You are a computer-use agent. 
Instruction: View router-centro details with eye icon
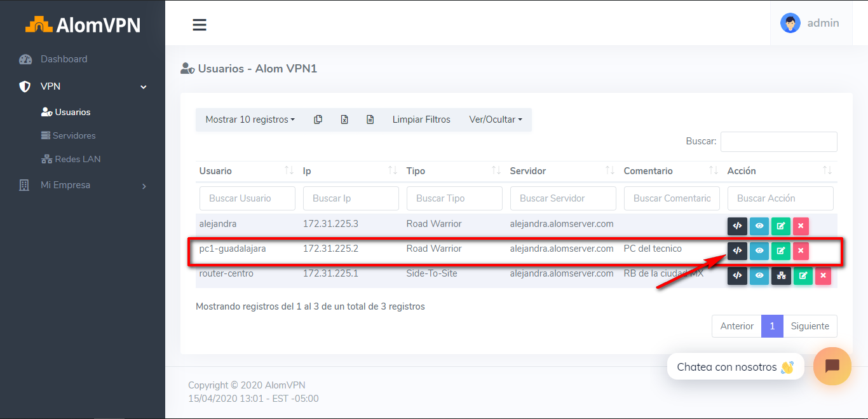[x=759, y=276]
